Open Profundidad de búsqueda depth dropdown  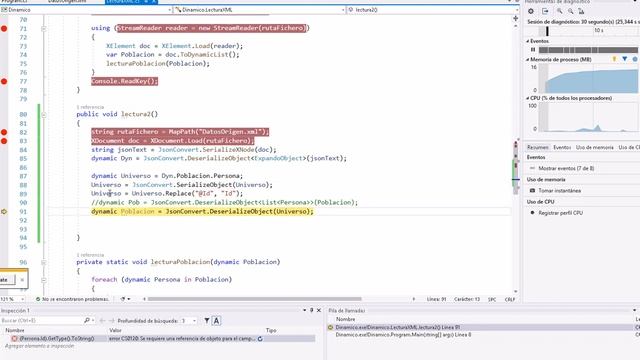tap(194, 321)
